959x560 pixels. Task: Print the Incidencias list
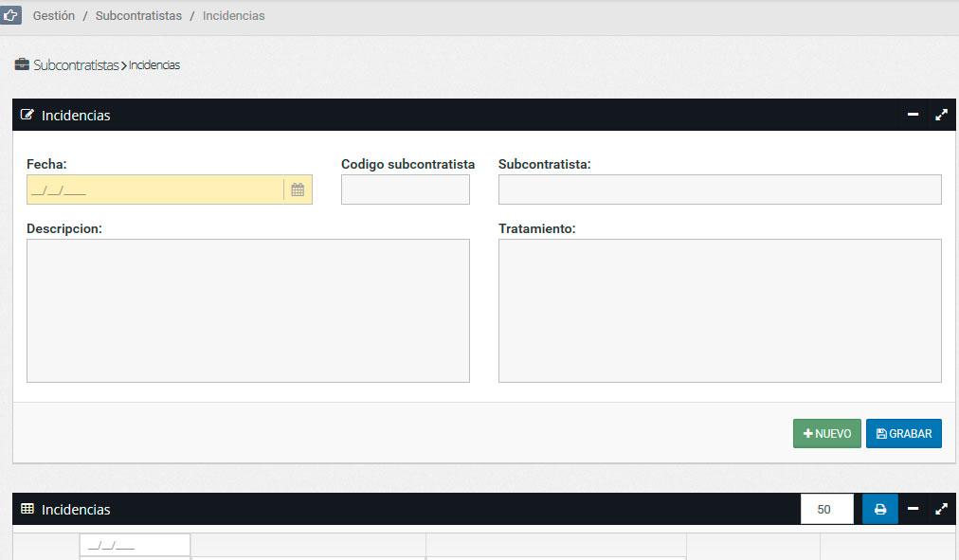point(880,509)
